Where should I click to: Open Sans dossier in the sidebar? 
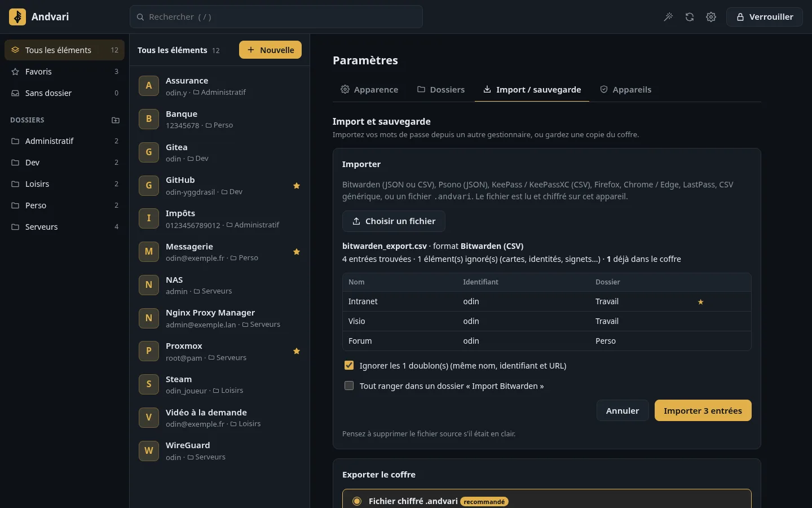[65, 93]
